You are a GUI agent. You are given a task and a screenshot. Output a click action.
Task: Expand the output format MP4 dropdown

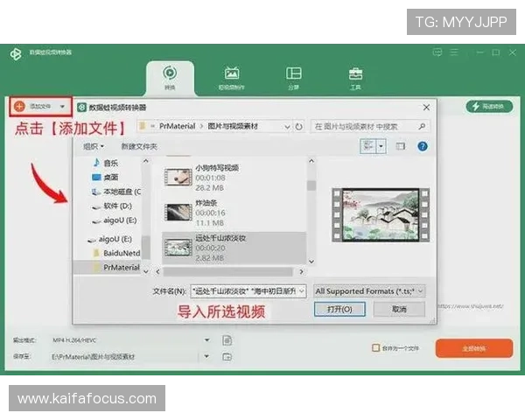coord(206,340)
